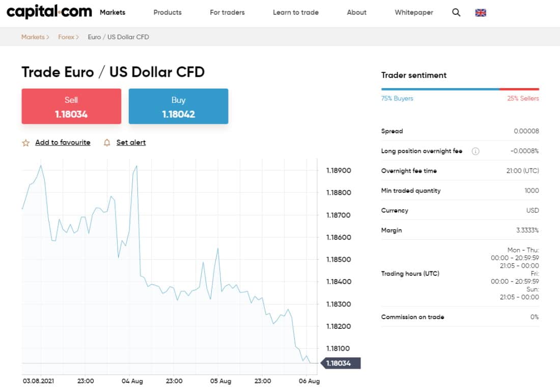560x392 pixels.
Task: Click the Currency value USD
Action: pos(533,211)
